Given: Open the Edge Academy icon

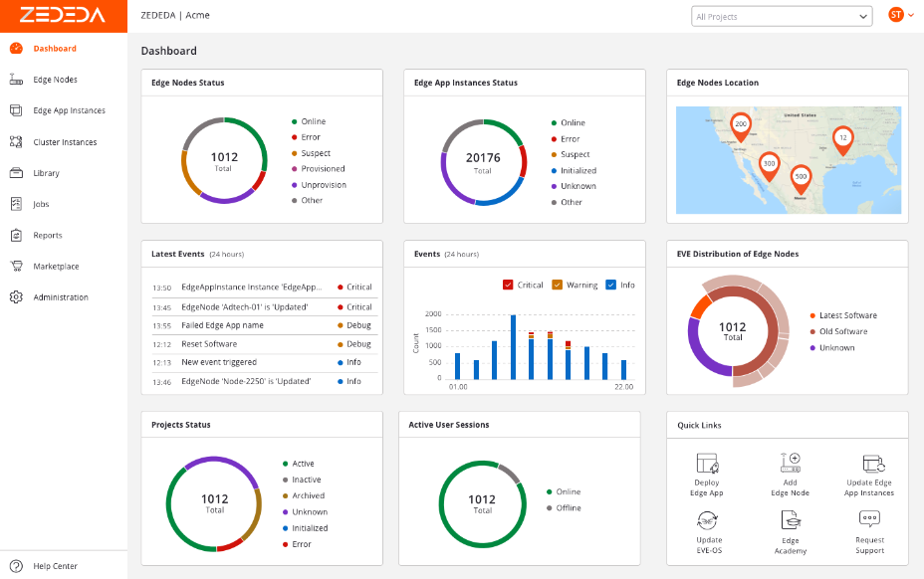Looking at the screenshot, I should (x=791, y=520).
